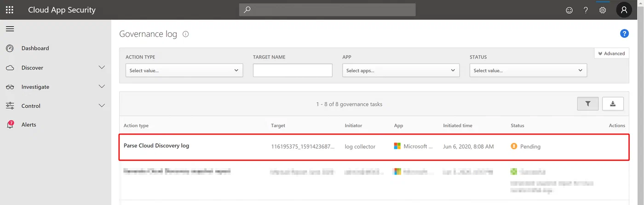Sort by App column header
The image size is (644, 205).
(x=399, y=125)
